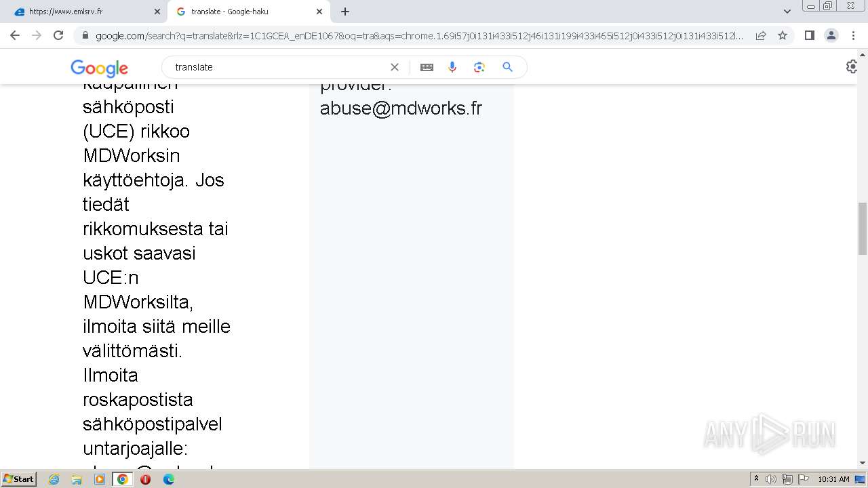The image size is (868, 488).
Task: Open the volume control tray icon
Action: (x=771, y=479)
